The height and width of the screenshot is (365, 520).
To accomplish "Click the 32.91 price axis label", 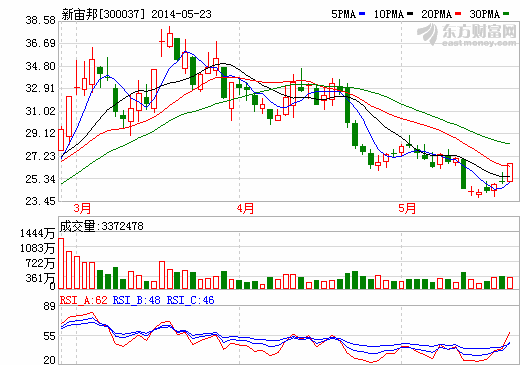I will click(40, 88).
